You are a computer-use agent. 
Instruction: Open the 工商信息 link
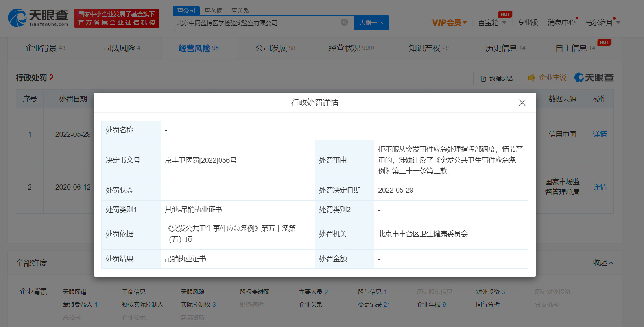point(134,292)
